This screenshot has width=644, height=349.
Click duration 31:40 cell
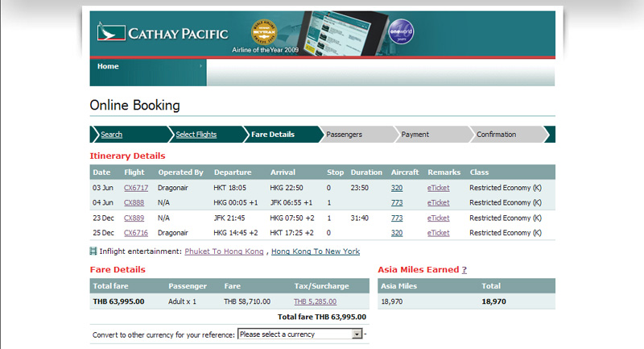point(359,218)
